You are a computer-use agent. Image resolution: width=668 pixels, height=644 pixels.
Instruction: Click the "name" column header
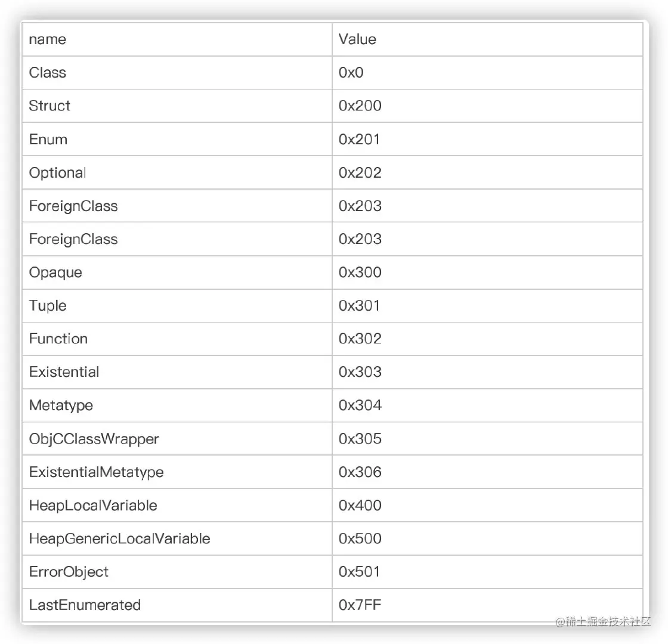pos(48,39)
